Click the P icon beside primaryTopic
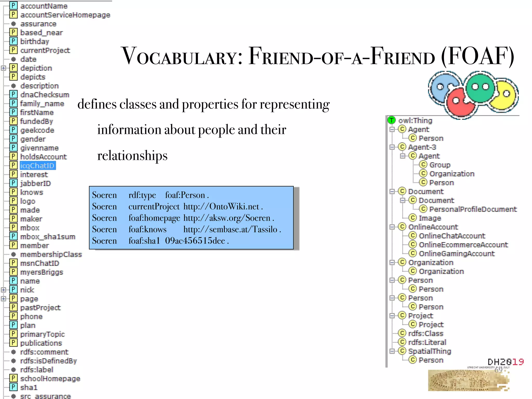 (x=13, y=334)
